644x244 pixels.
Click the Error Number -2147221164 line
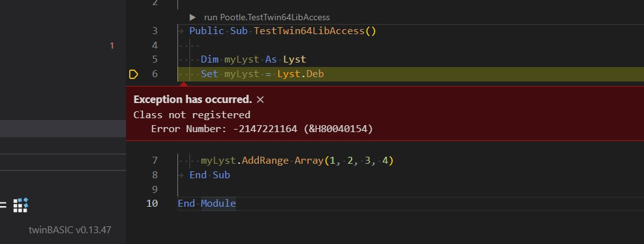[262, 129]
